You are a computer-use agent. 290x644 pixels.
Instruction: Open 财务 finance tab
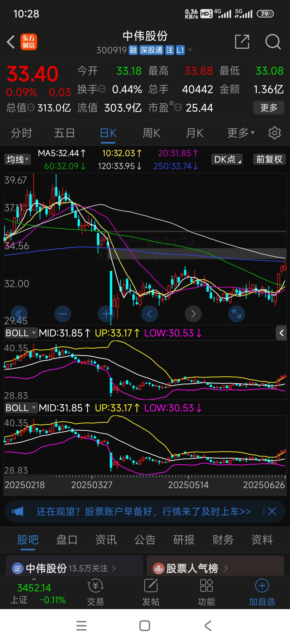(x=223, y=540)
